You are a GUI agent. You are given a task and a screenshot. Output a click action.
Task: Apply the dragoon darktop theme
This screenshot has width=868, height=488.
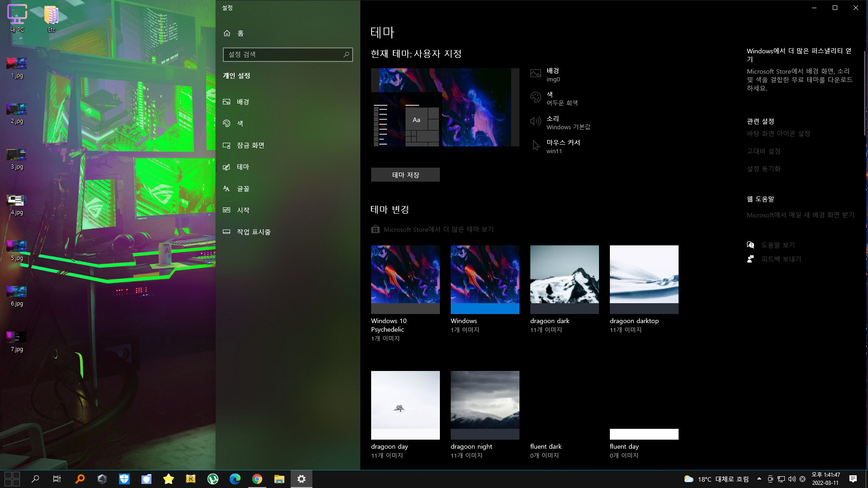[644, 289]
